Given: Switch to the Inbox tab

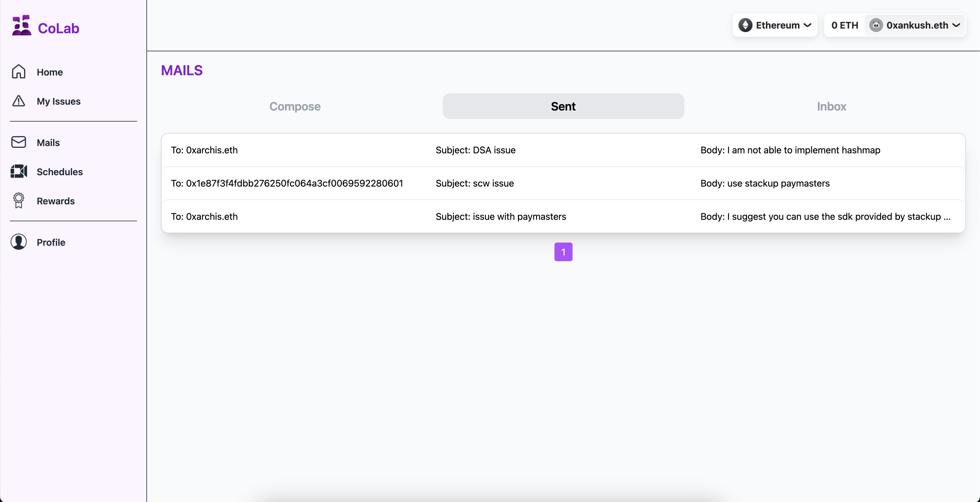Looking at the screenshot, I should 832,106.
